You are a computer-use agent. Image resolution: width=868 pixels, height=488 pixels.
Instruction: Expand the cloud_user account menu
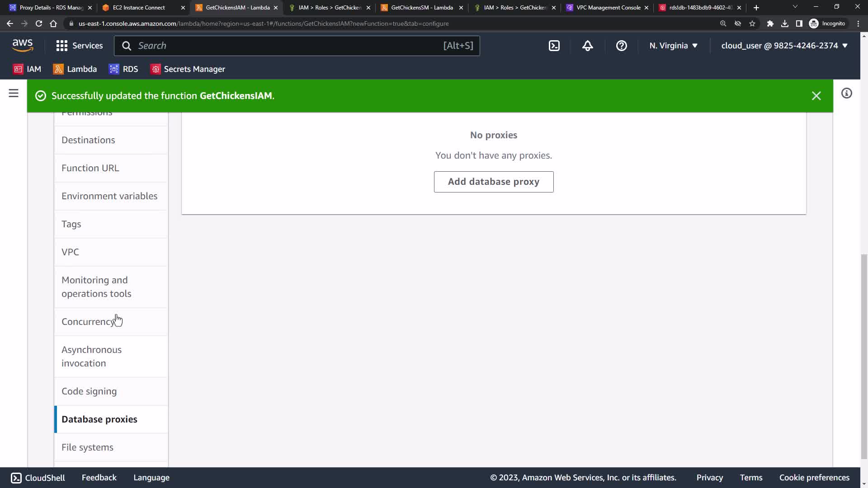(784, 46)
